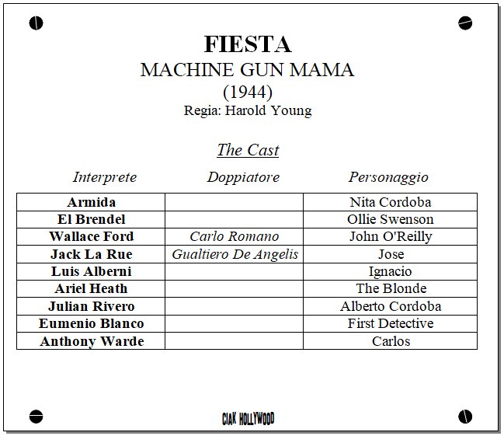Image resolution: width=504 pixels, height=436 pixels.
Task: Open the underlined The Cast heading
Action: point(248,150)
